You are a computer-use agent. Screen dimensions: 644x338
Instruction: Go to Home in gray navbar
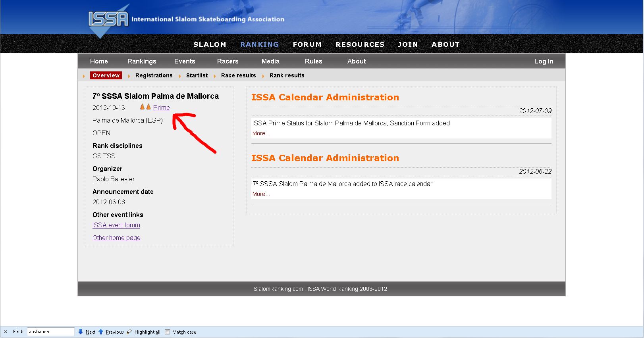tap(99, 61)
